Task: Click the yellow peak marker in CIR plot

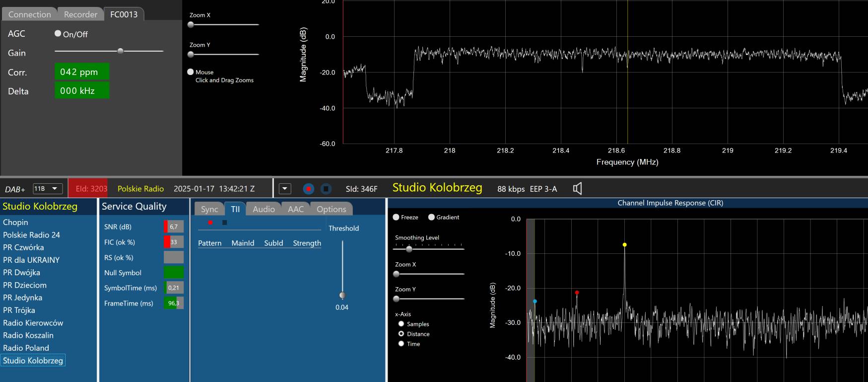Action: (x=624, y=245)
